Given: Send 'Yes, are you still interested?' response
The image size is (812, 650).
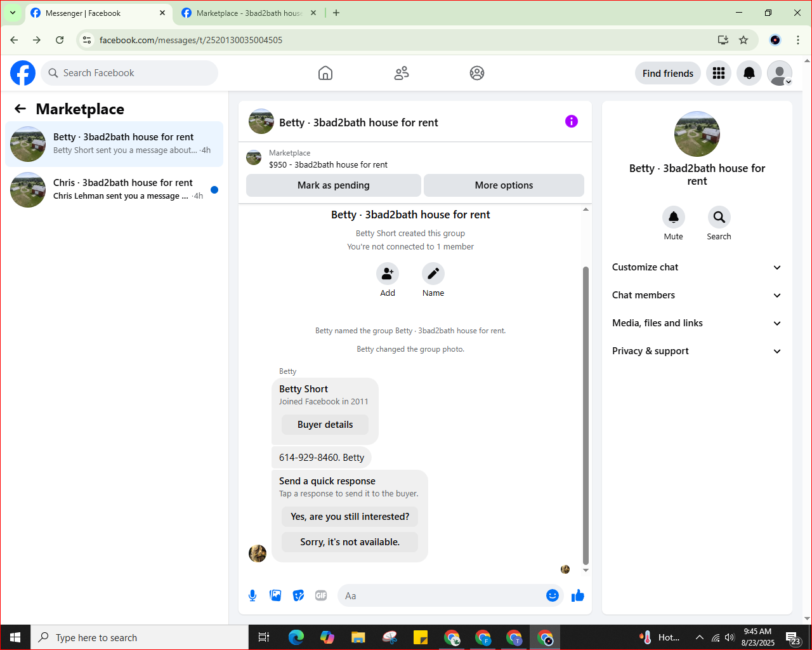Looking at the screenshot, I should click(x=350, y=517).
